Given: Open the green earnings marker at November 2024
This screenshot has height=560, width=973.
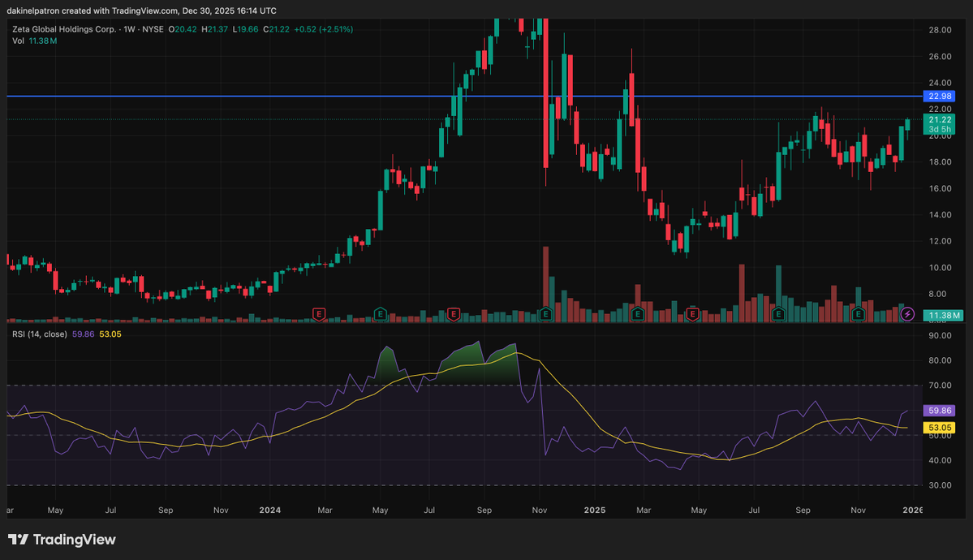Looking at the screenshot, I should [x=545, y=314].
